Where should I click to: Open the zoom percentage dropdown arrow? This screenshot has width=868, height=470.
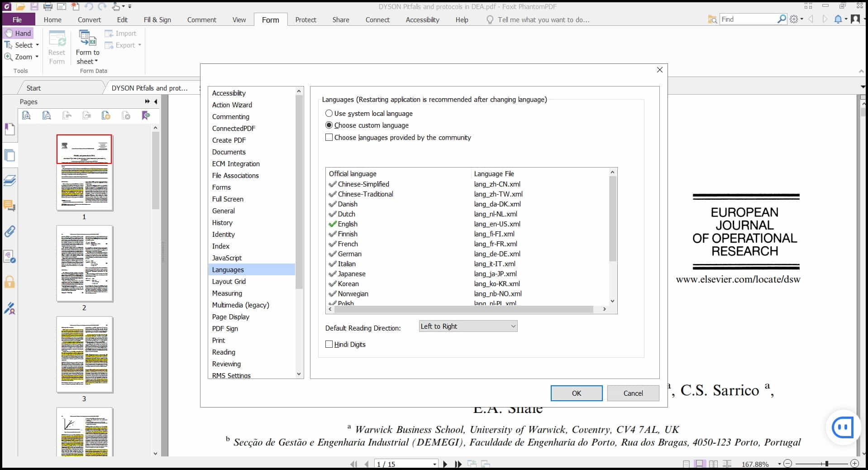point(779,464)
